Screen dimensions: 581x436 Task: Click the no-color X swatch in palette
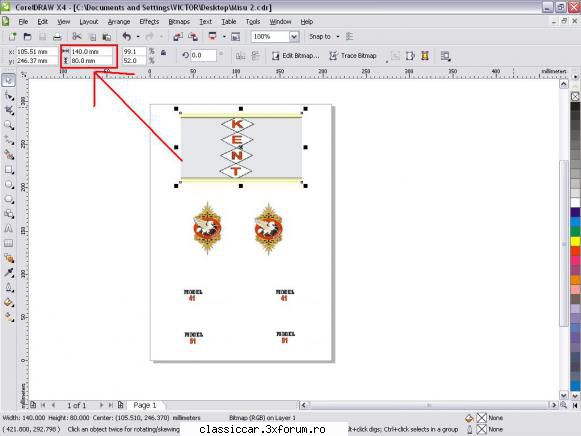[x=575, y=96]
